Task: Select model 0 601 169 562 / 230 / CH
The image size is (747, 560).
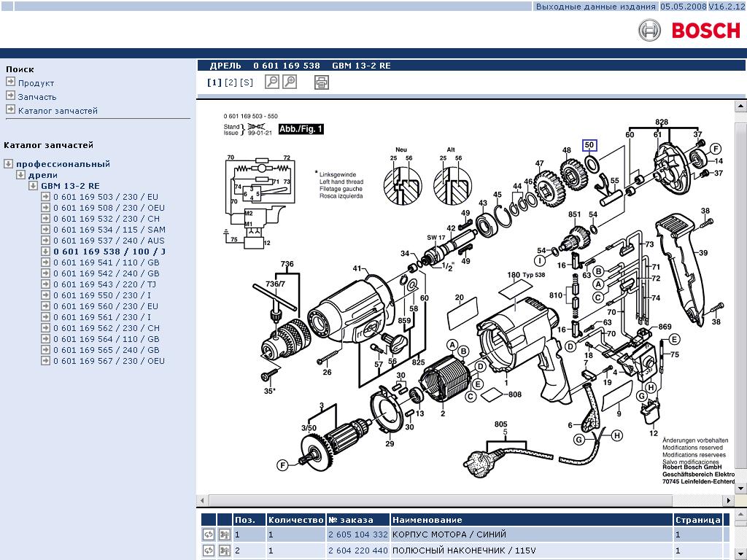Action: click(x=107, y=328)
